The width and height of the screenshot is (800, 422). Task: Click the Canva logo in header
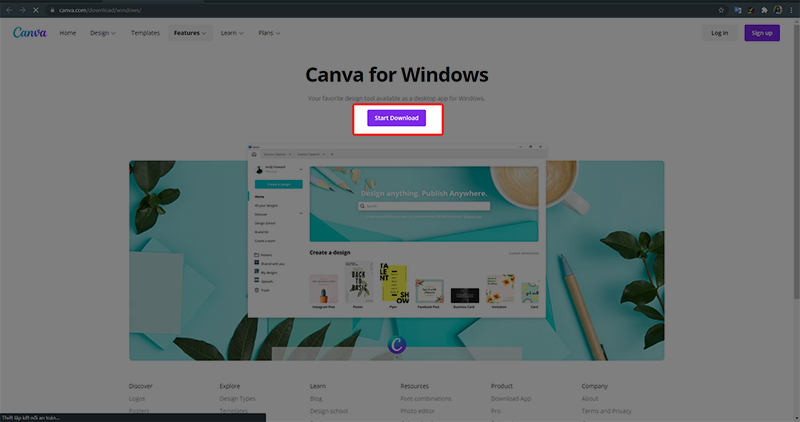(28, 33)
